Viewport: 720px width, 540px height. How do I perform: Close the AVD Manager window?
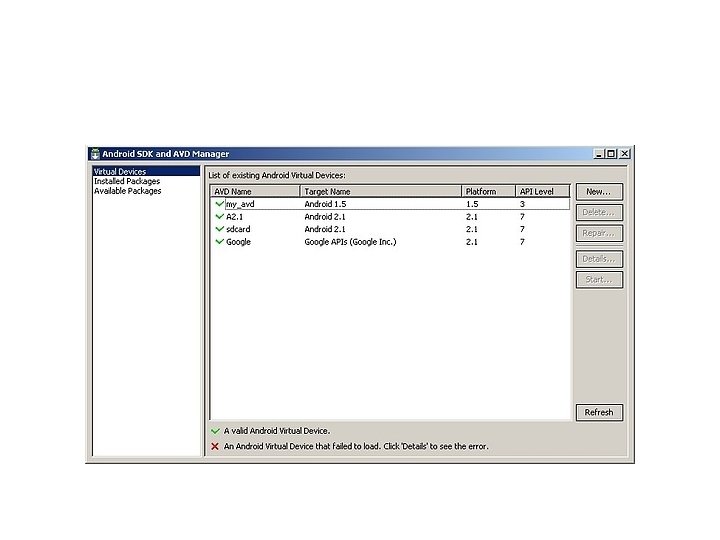click(x=624, y=154)
